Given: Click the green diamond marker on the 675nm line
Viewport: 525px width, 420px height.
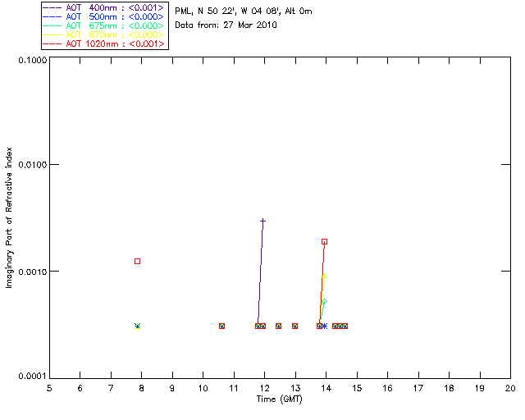Looking at the screenshot, I should coord(324,302).
